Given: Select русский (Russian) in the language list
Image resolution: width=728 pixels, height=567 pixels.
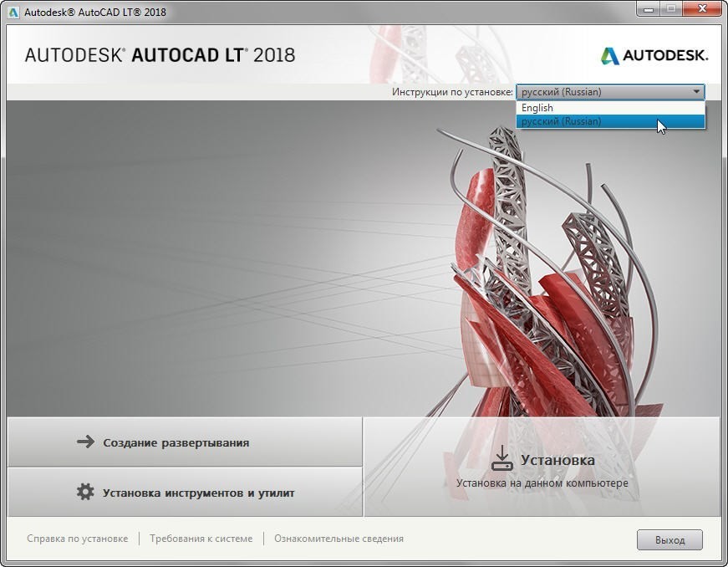Looking at the screenshot, I should pyautogui.click(x=610, y=121).
